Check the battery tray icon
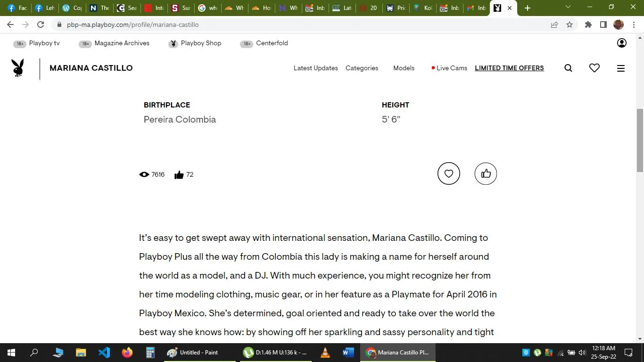Image resolution: width=644 pixels, height=362 pixels. point(571,353)
